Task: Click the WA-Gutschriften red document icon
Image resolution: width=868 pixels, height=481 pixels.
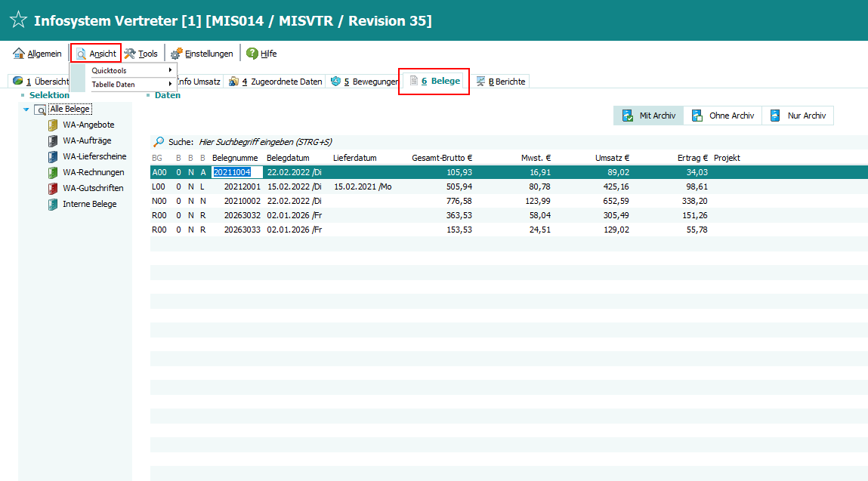Action: 52,189
